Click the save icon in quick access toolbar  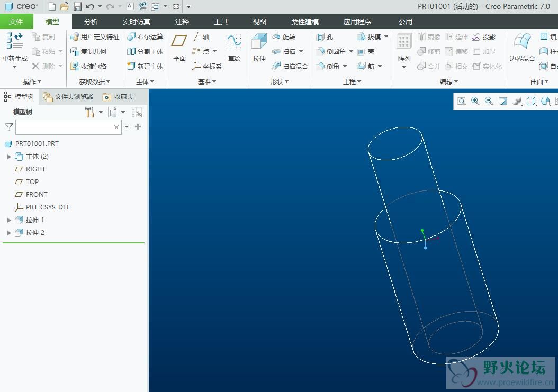click(77, 6)
